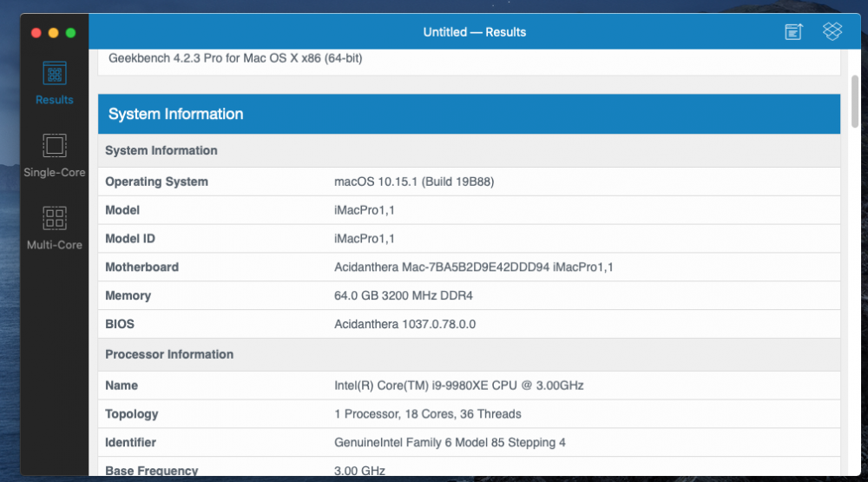
Task: Click the upload results toolbar icon
Action: pos(794,31)
